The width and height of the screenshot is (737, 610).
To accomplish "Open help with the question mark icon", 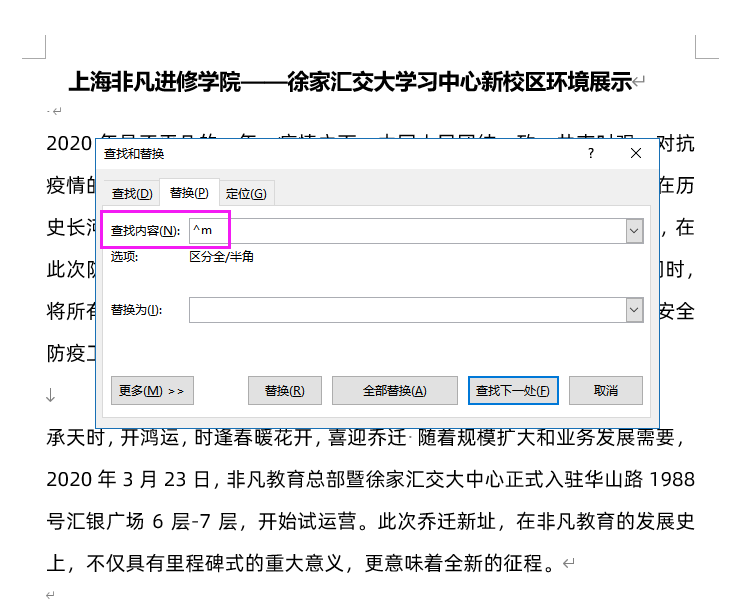I will click(591, 153).
